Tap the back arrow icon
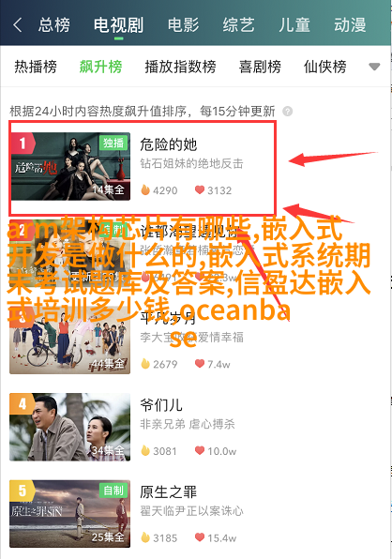392x559 pixels. 17,25
